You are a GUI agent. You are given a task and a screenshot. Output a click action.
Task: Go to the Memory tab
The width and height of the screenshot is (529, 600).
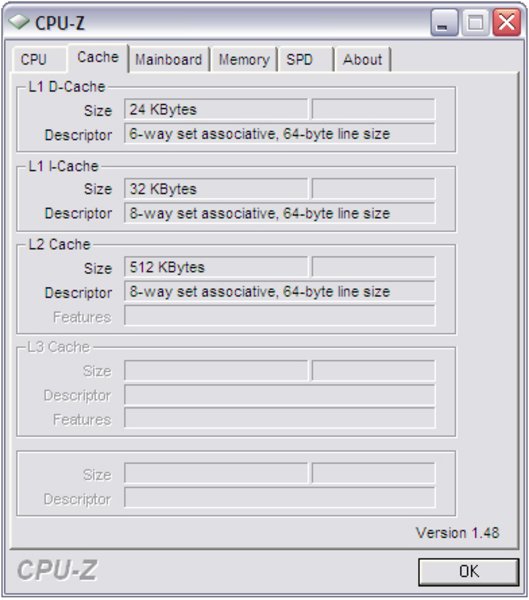pyautogui.click(x=244, y=60)
